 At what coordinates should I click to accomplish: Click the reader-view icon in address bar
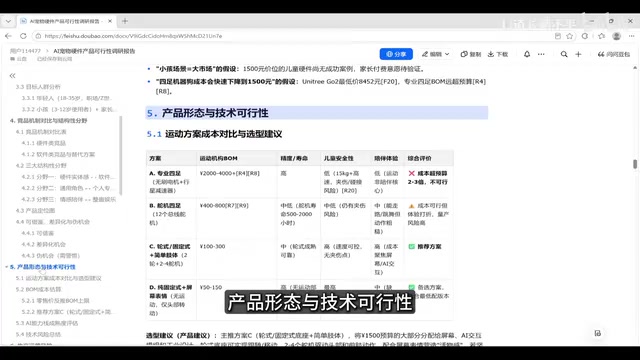tap(558, 36)
